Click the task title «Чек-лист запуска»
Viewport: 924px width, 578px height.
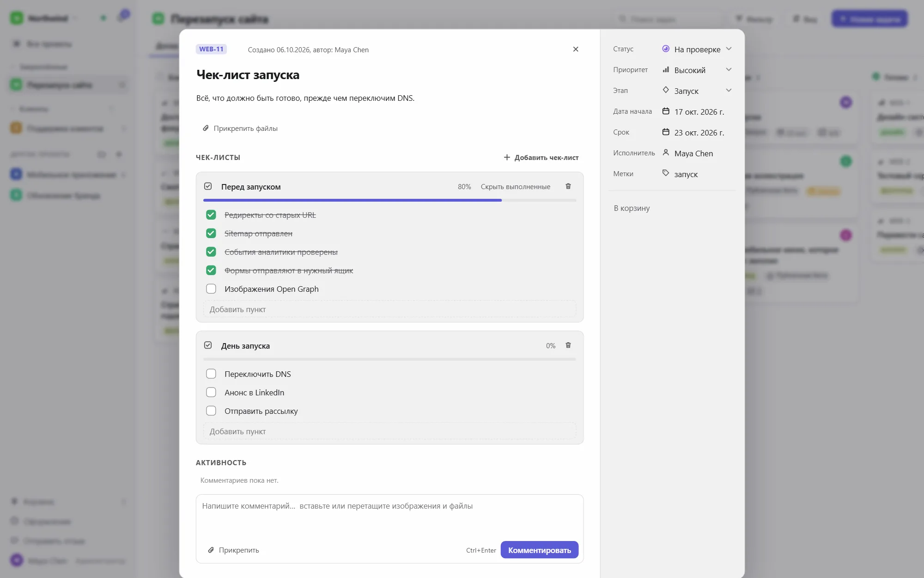[x=248, y=75]
